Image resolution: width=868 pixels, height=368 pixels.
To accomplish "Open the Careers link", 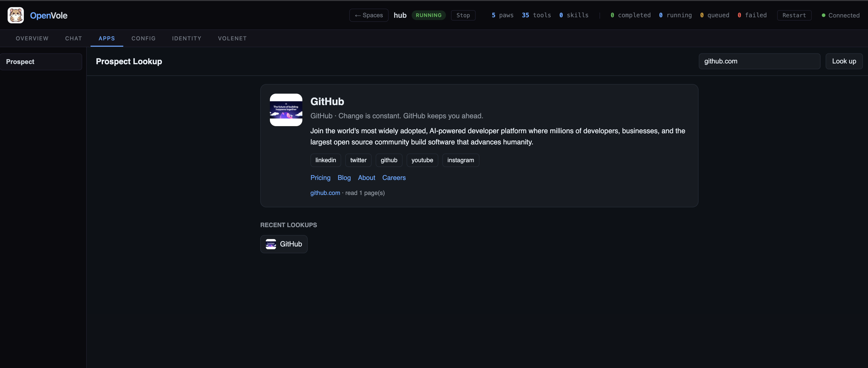I will tap(394, 178).
